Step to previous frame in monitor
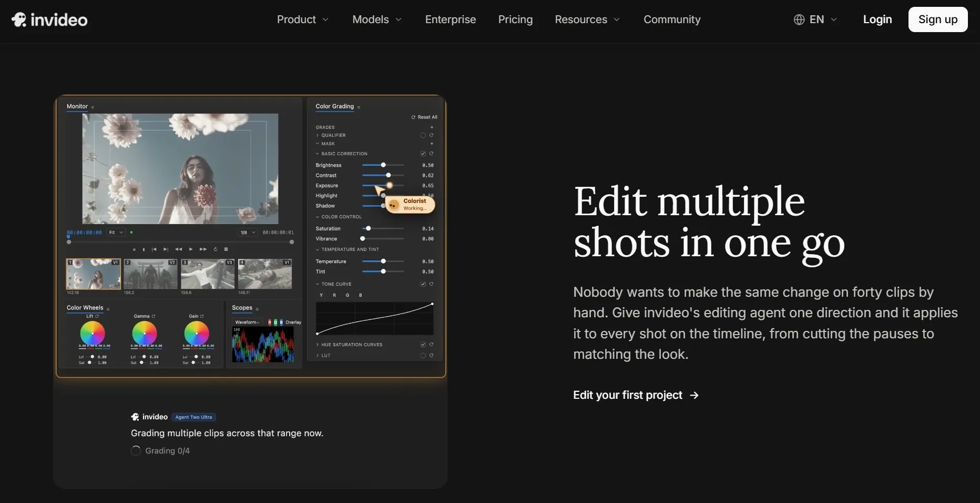 [154, 249]
